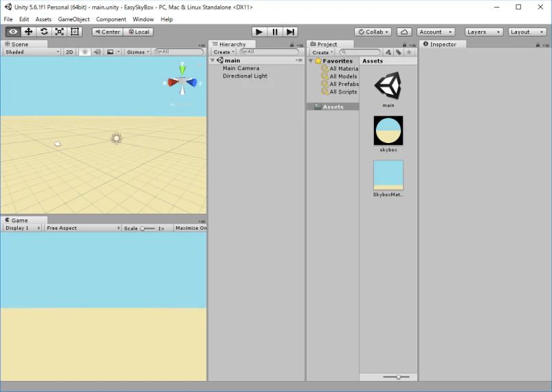Image resolution: width=552 pixels, height=392 pixels.
Task: Click the Hierarchy search field
Action: [x=269, y=52]
